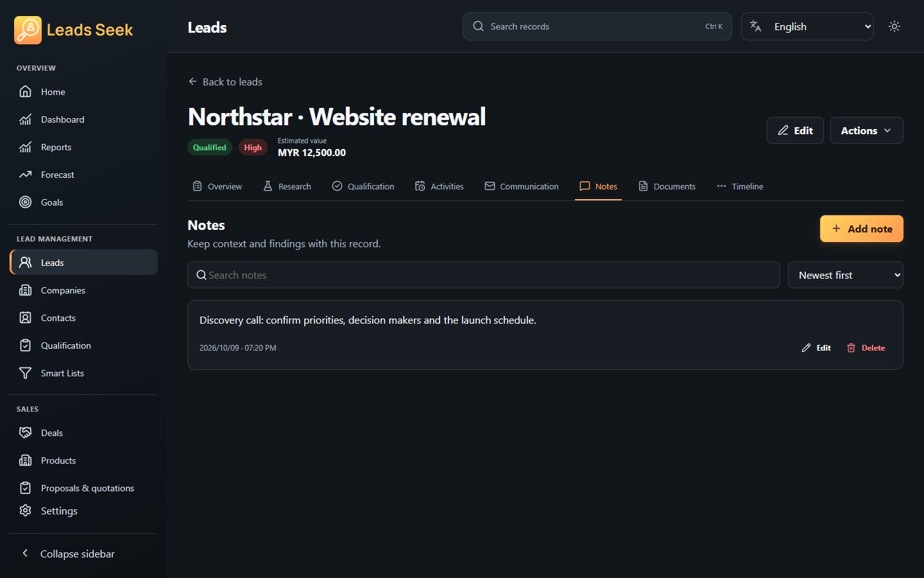Open Smart Lists
Image resolution: width=924 pixels, height=578 pixels.
[x=83, y=373]
